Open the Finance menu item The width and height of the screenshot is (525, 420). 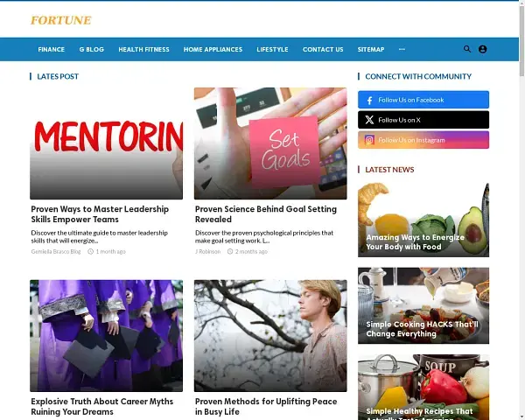coord(52,49)
